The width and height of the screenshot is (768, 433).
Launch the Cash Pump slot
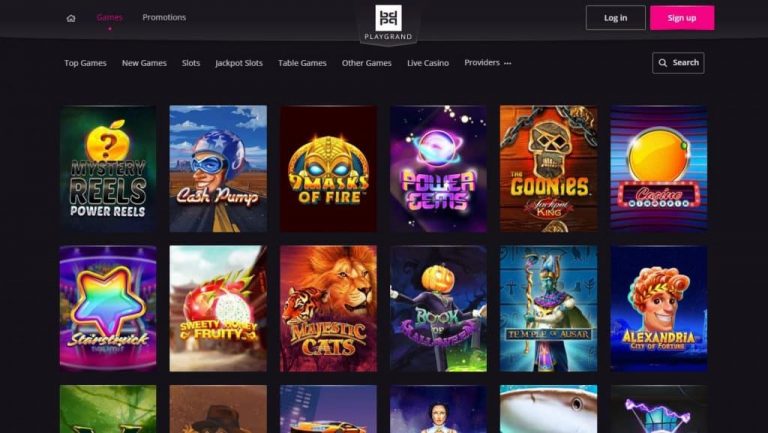pyautogui.click(x=218, y=168)
